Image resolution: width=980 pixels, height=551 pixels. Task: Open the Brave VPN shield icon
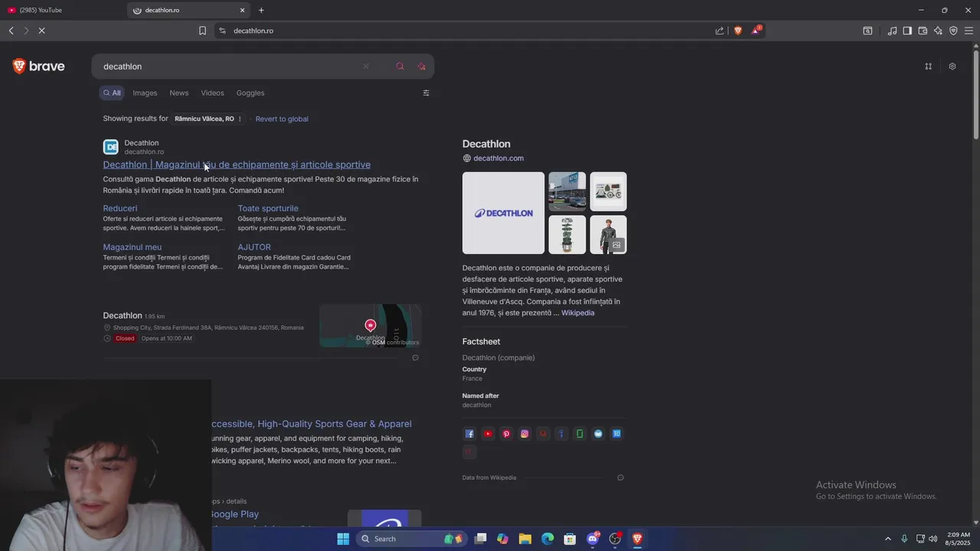(953, 31)
